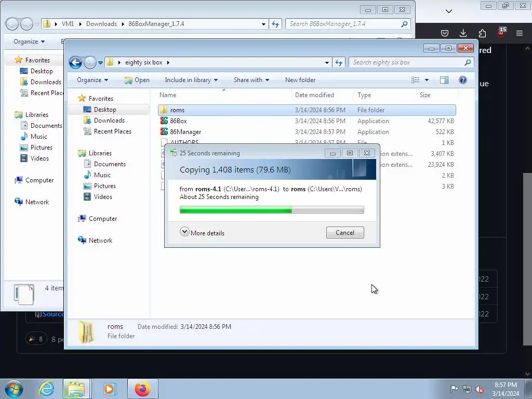Image resolution: width=532 pixels, height=399 pixels.
Task: Cancel the file copy operation
Action: pos(345,233)
